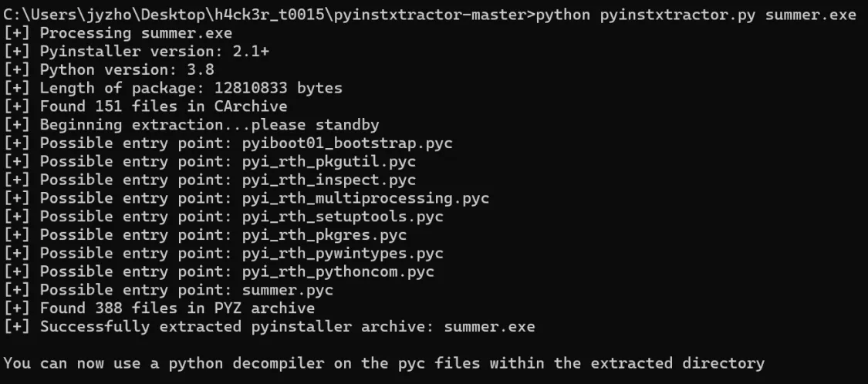Click the pyi_rth_setuptools.pyc entry point
Viewport: 868px width, 384px height.
pyautogui.click(x=343, y=216)
